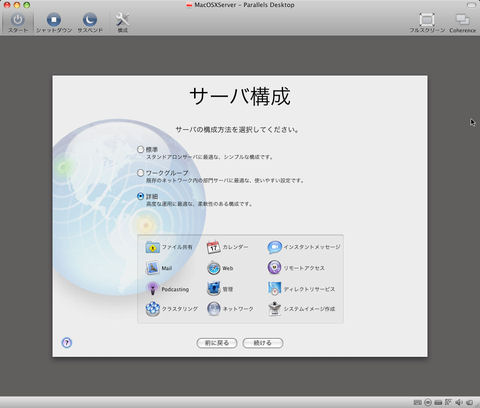Click the カレンダー label text
480x408 pixels.
235,247
